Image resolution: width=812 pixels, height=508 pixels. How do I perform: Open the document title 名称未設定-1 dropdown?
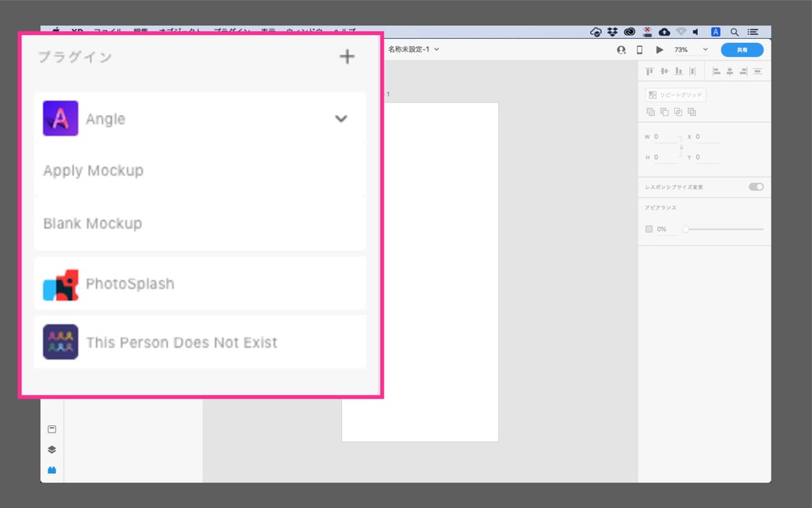[413, 49]
